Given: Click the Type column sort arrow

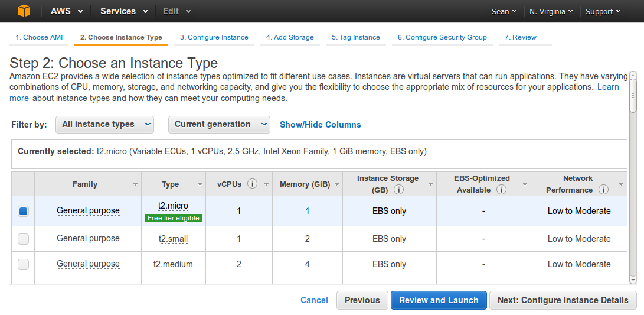Looking at the screenshot, I should pyautogui.click(x=200, y=184).
